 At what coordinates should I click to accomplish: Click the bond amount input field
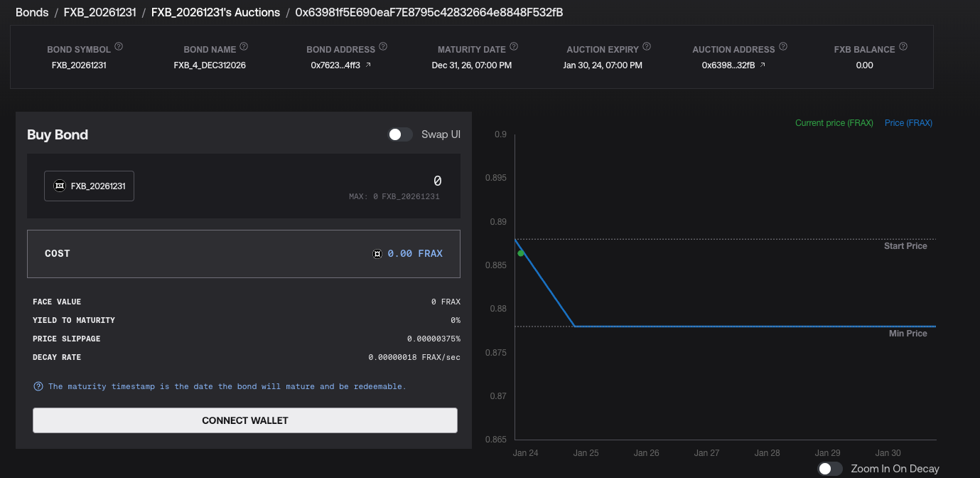pos(437,181)
